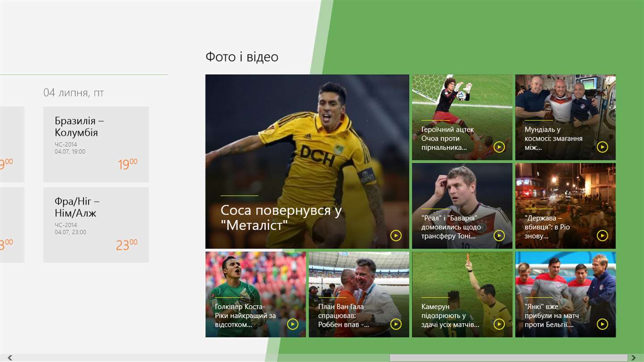The height and width of the screenshot is (362, 644).
Task: Open "Янкі" вже прибули на матч title
Action: 552,316
